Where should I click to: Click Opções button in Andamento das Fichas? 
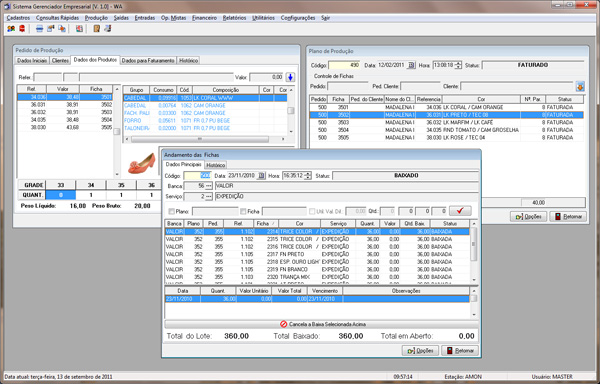(420, 351)
